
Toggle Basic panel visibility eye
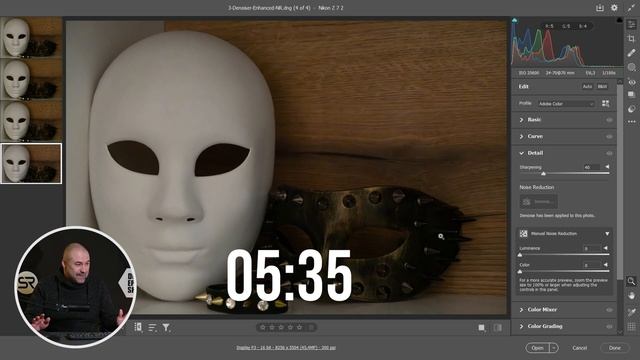[x=609, y=120]
